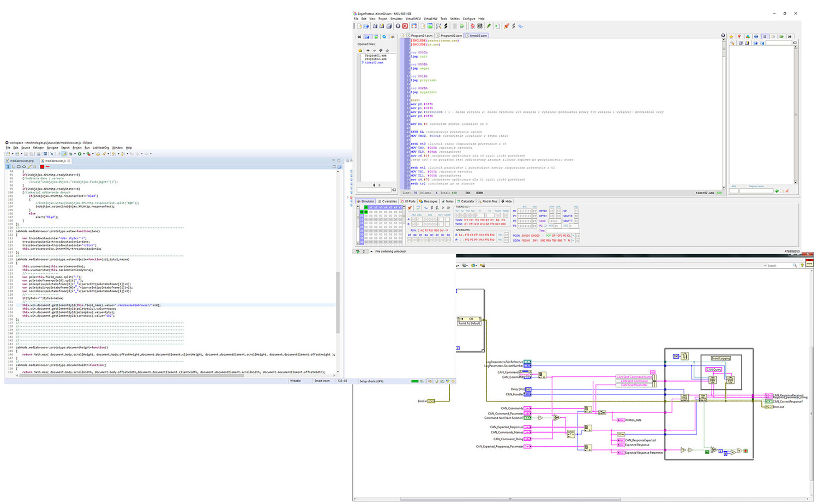
Task: Select ellipse drawing tool in Eclipse editor
Action: (x=24, y=167)
